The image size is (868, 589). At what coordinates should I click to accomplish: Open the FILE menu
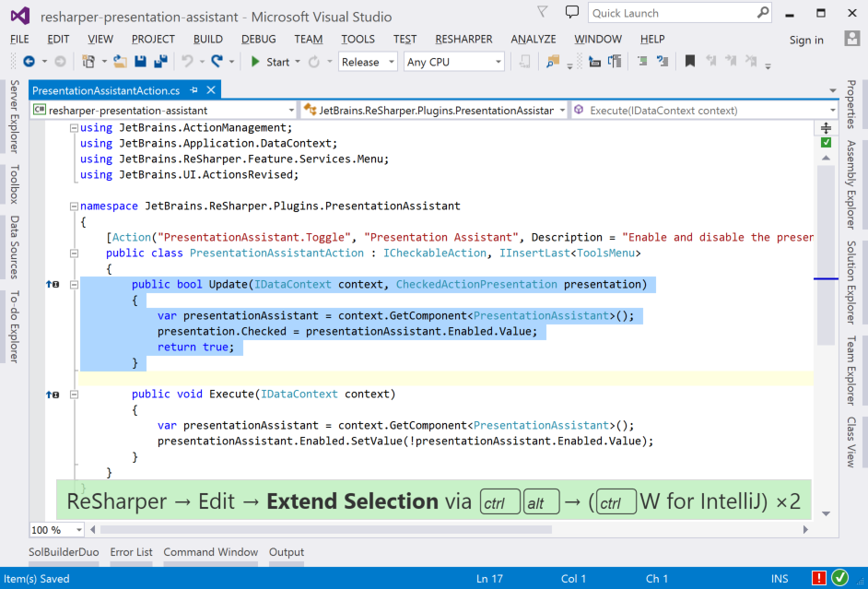[19, 40]
